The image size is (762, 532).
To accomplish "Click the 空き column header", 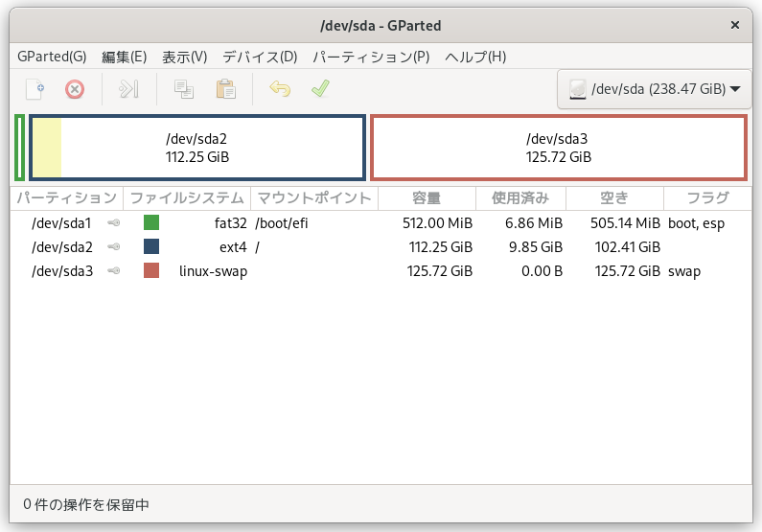I will click(x=614, y=198).
